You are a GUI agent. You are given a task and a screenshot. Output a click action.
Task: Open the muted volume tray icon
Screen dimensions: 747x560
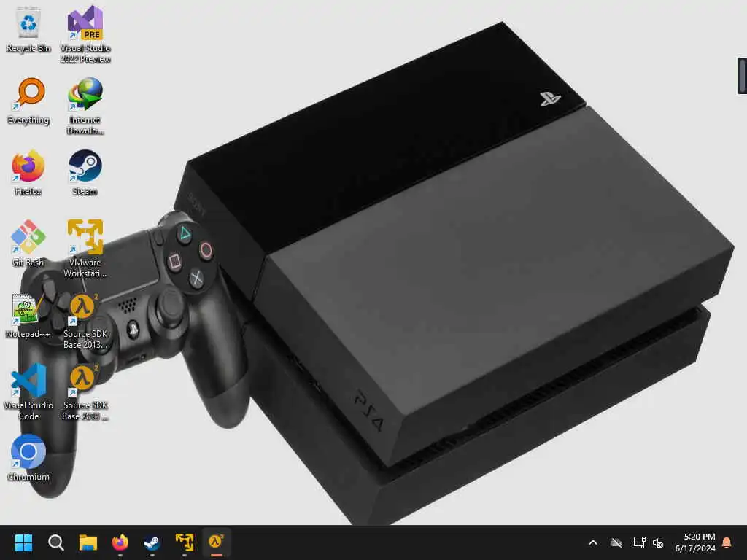click(659, 542)
